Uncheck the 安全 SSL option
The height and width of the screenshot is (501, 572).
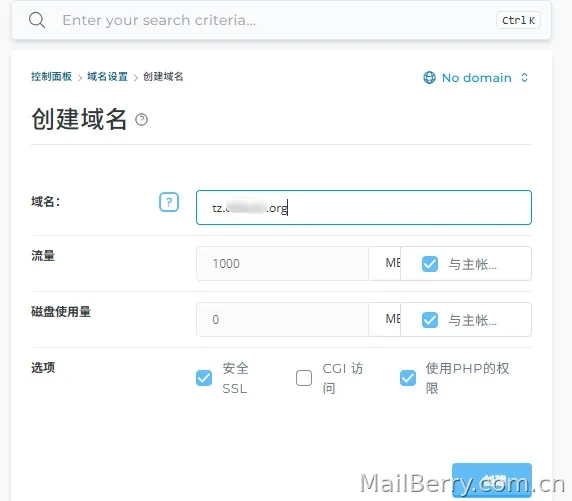point(204,378)
